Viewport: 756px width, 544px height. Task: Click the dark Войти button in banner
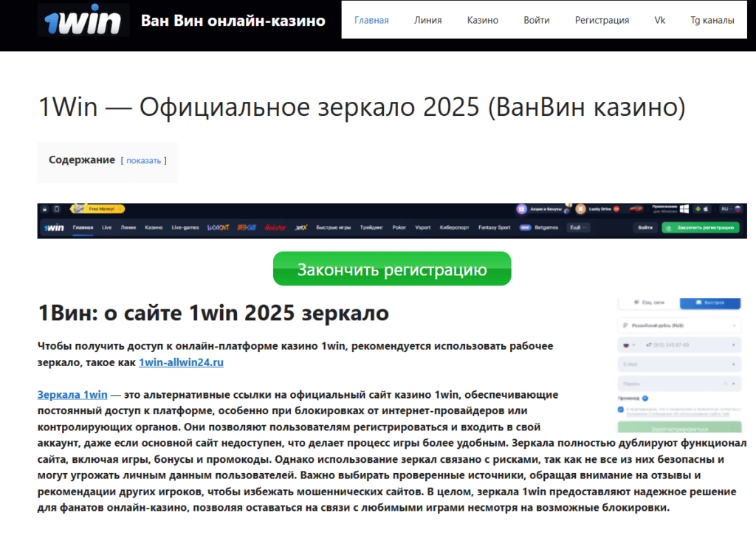(645, 227)
